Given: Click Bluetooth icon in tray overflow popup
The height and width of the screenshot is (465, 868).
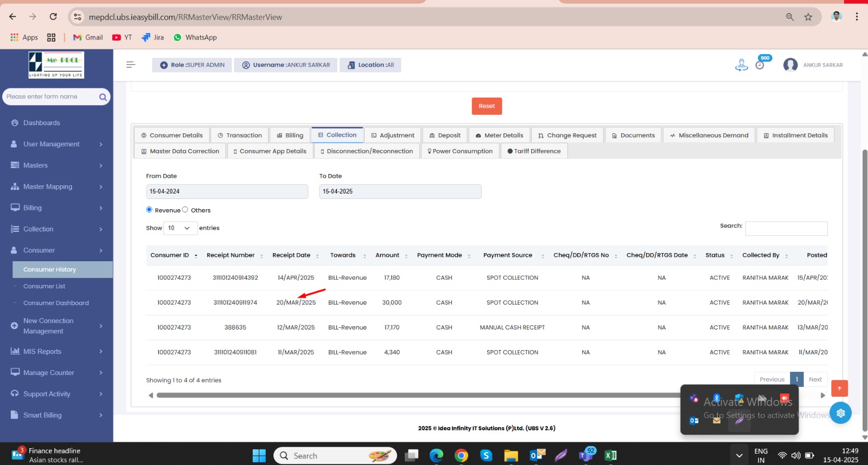Looking at the screenshot, I should (716, 398).
